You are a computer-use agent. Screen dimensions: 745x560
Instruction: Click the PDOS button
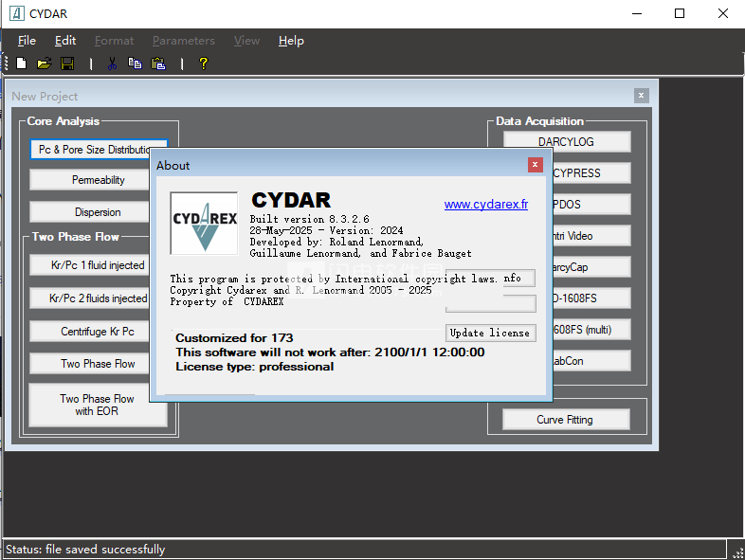(x=591, y=205)
